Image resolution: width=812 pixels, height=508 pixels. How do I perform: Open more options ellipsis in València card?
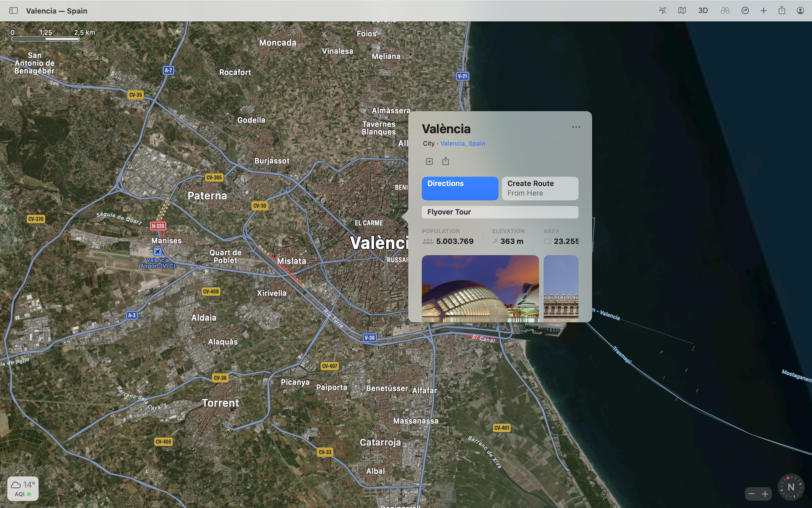tap(576, 127)
